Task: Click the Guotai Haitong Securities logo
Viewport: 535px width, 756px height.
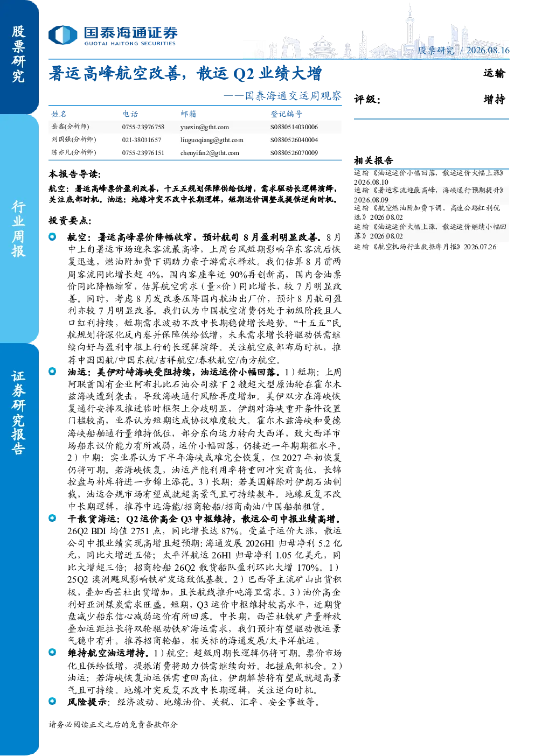Action: (113, 35)
